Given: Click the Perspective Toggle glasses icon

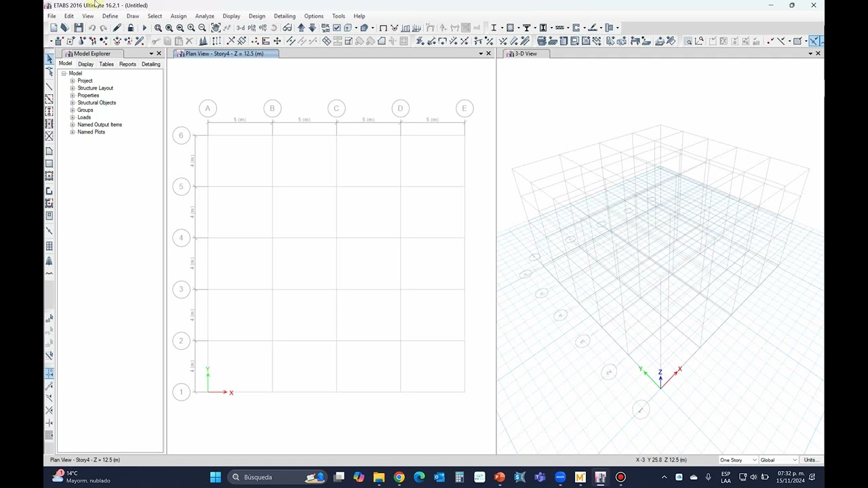Looking at the screenshot, I should coord(287,28).
